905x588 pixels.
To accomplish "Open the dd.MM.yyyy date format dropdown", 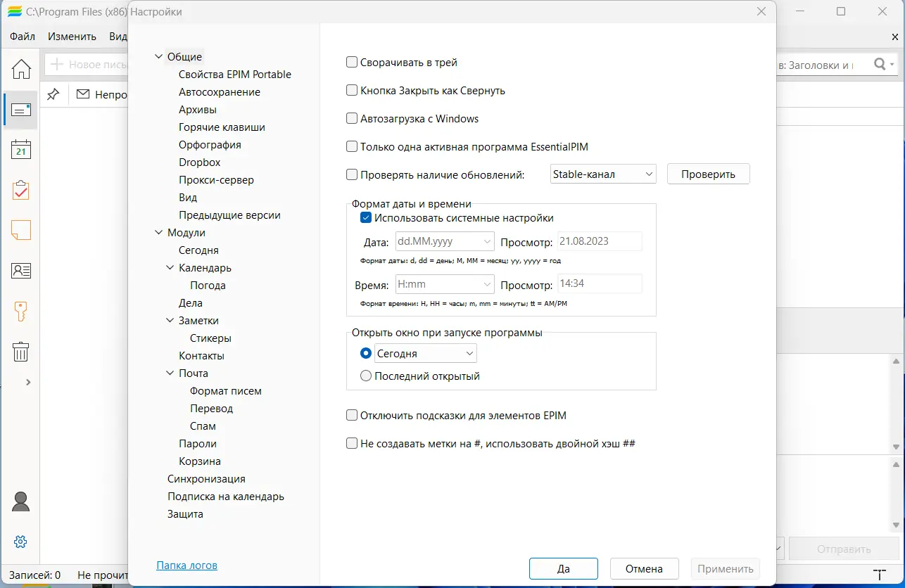I will pyautogui.click(x=445, y=242).
